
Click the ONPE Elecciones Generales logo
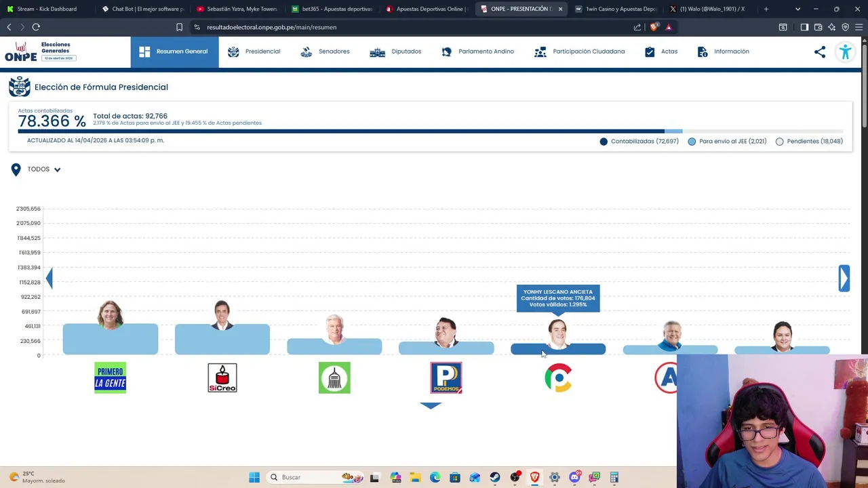40,52
